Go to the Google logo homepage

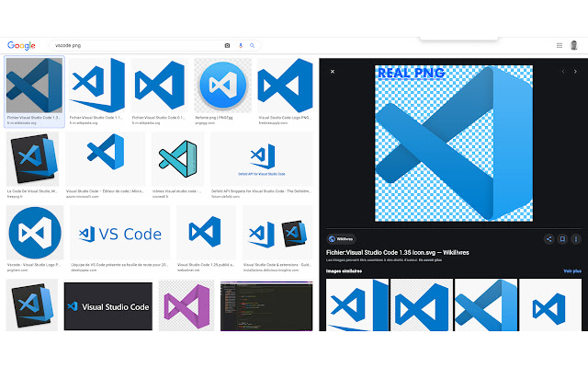pos(21,45)
